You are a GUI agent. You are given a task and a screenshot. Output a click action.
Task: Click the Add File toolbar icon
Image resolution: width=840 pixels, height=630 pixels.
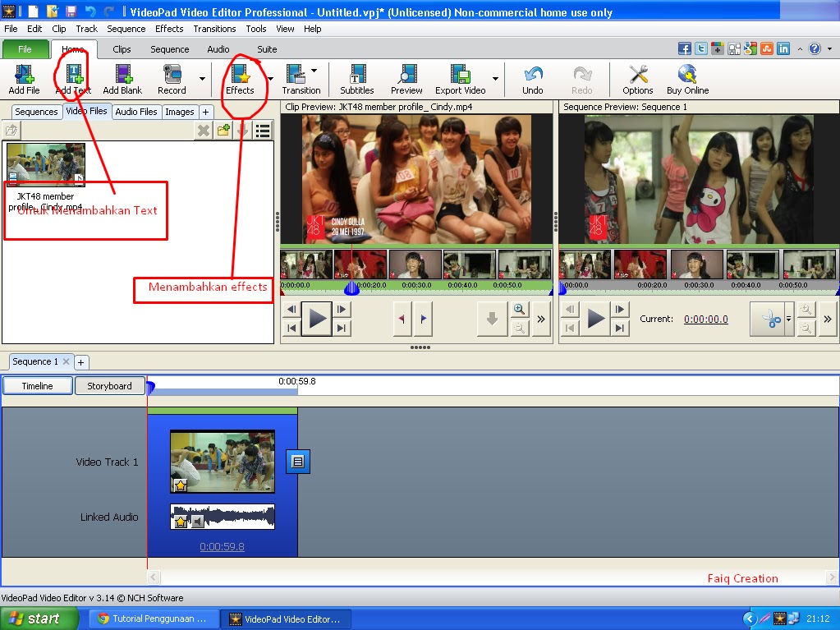tap(24, 80)
